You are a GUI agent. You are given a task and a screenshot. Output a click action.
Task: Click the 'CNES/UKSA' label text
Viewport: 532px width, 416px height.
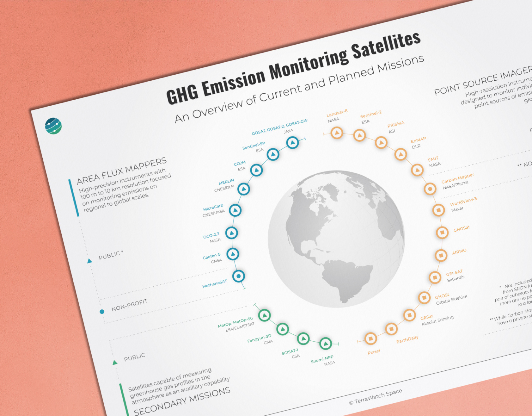[x=214, y=213]
